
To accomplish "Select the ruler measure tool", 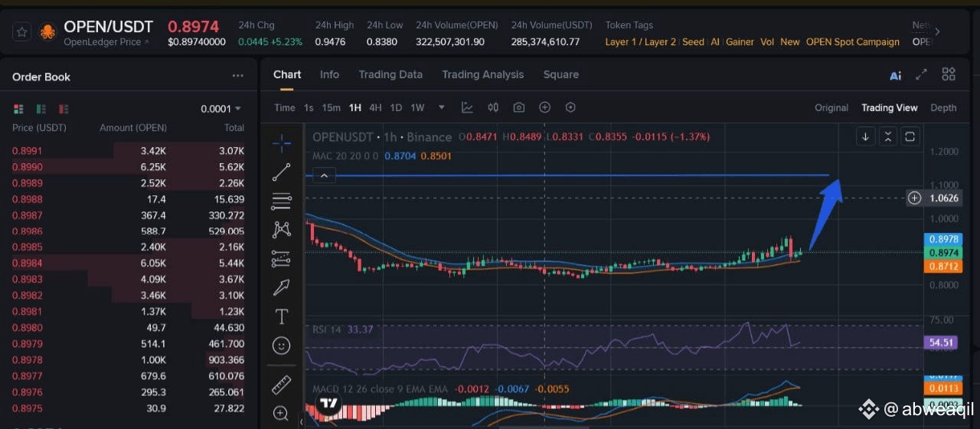I will [x=281, y=385].
